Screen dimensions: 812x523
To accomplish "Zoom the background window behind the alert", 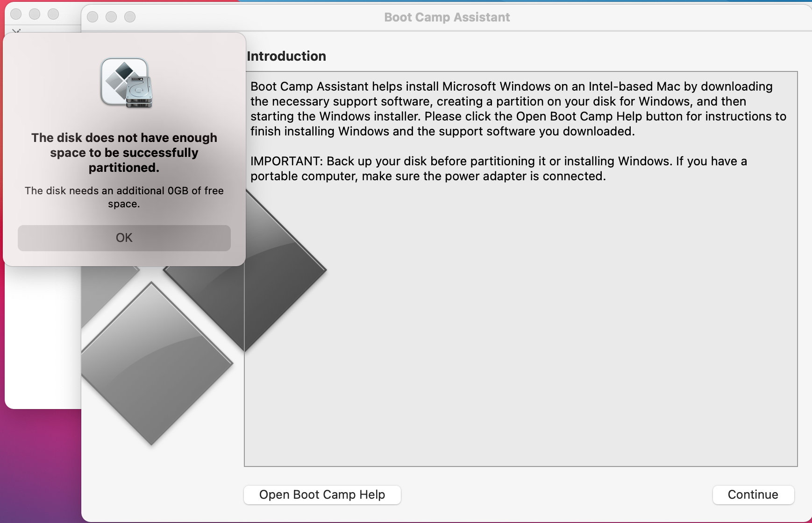I will pos(53,14).
